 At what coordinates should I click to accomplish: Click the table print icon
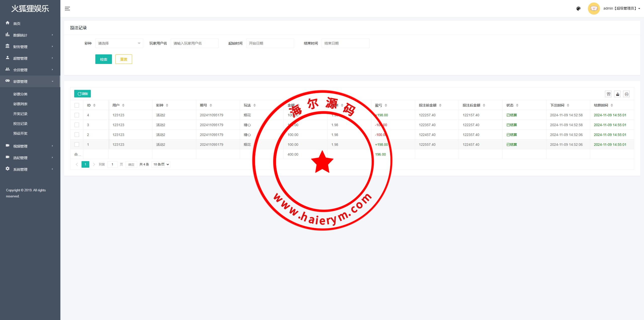(x=627, y=94)
